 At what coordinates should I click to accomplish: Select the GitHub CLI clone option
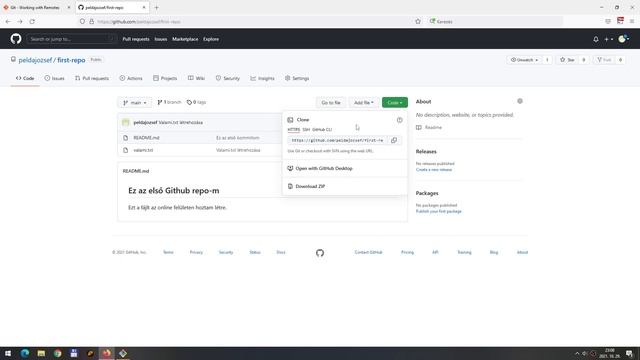click(322, 129)
